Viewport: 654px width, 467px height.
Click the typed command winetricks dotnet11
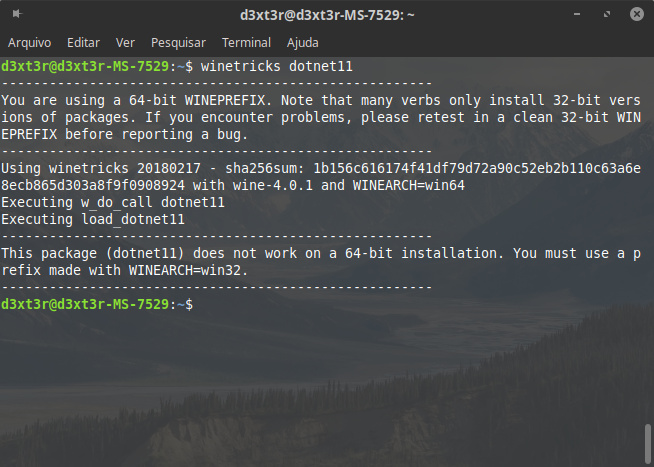(x=276, y=66)
